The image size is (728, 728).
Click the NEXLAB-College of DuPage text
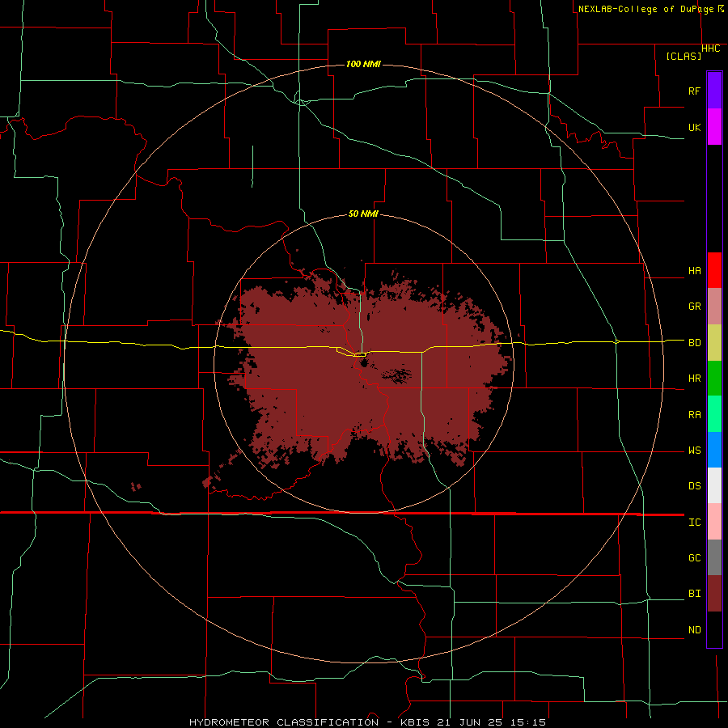pos(645,9)
